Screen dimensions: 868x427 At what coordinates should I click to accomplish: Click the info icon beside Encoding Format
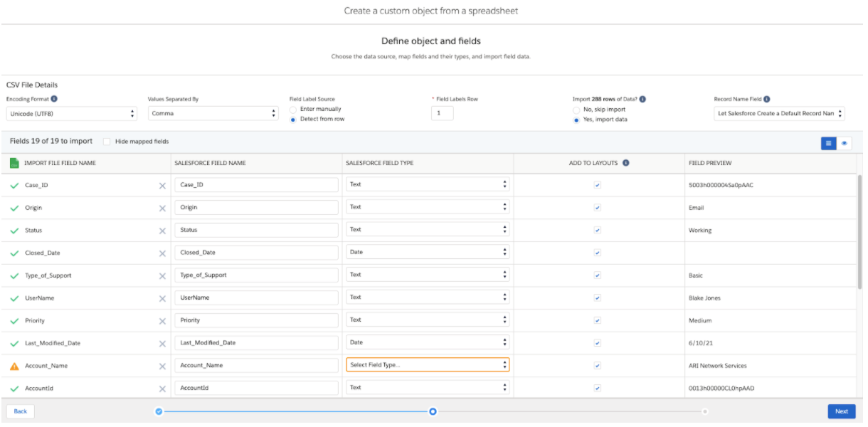point(54,100)
